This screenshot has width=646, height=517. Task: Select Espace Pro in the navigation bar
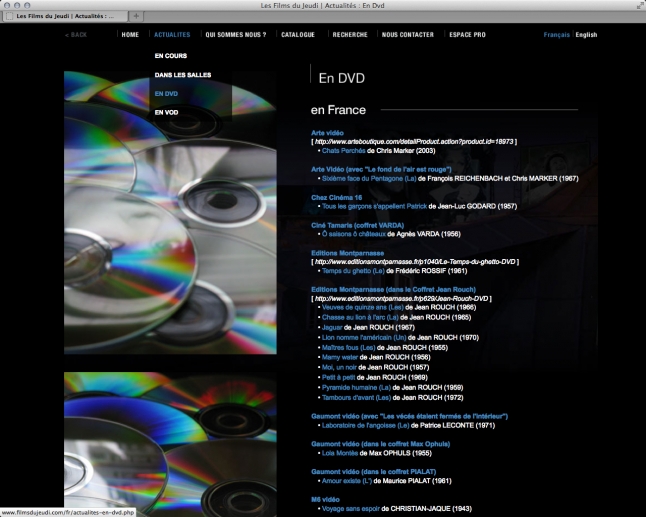[x=467, y=35]
